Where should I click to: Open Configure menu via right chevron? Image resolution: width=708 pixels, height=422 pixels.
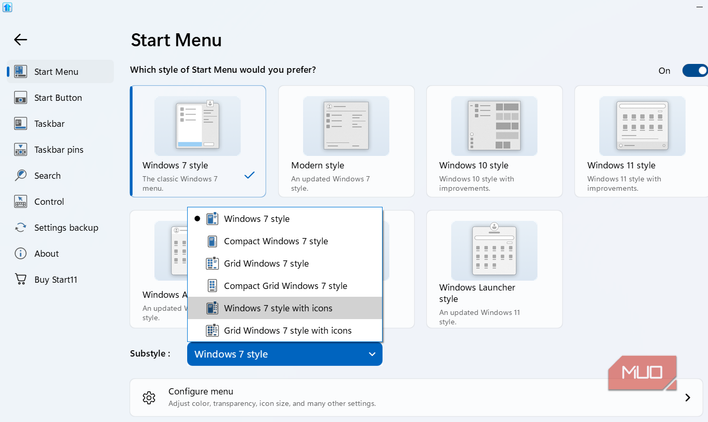pyautogui.click(x=688, y=397)
